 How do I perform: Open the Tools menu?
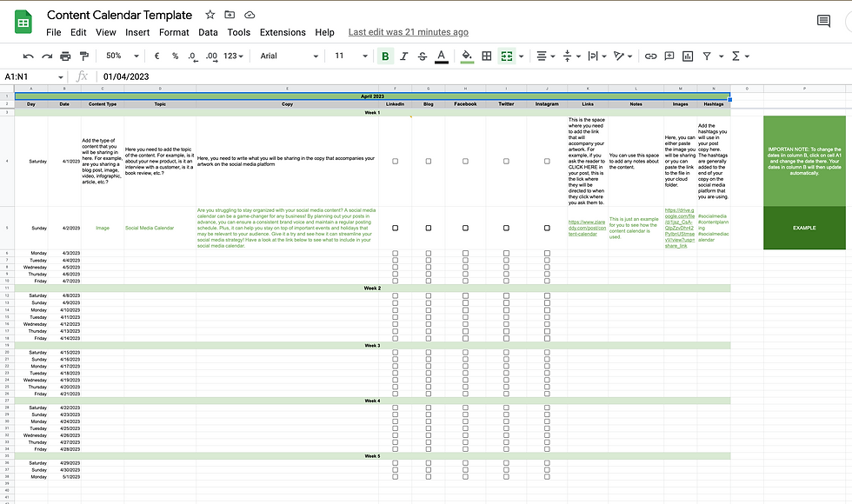pyautogui.click(x=238, y=32)
